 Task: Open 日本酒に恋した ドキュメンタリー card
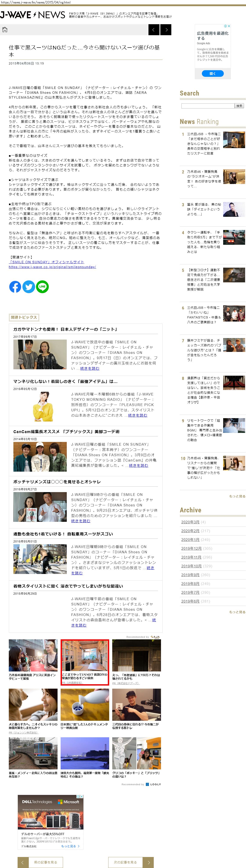click(85, 709)
